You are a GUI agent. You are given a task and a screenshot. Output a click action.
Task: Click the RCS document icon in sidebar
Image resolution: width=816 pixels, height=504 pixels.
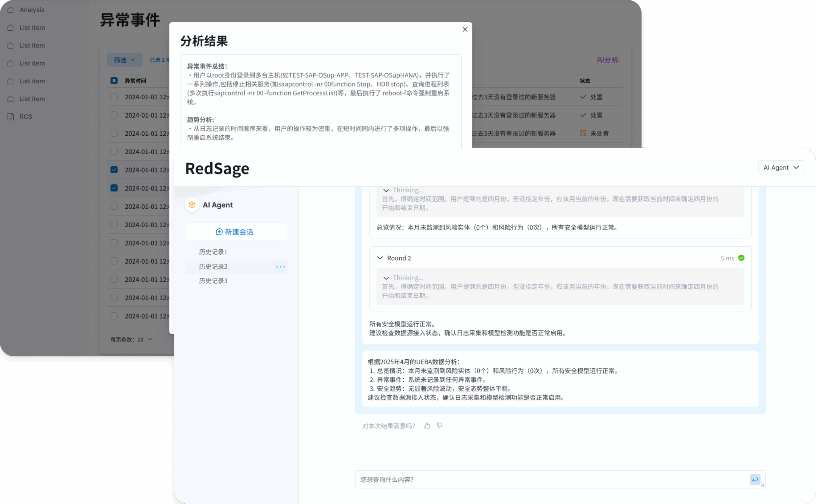point(11,117)
